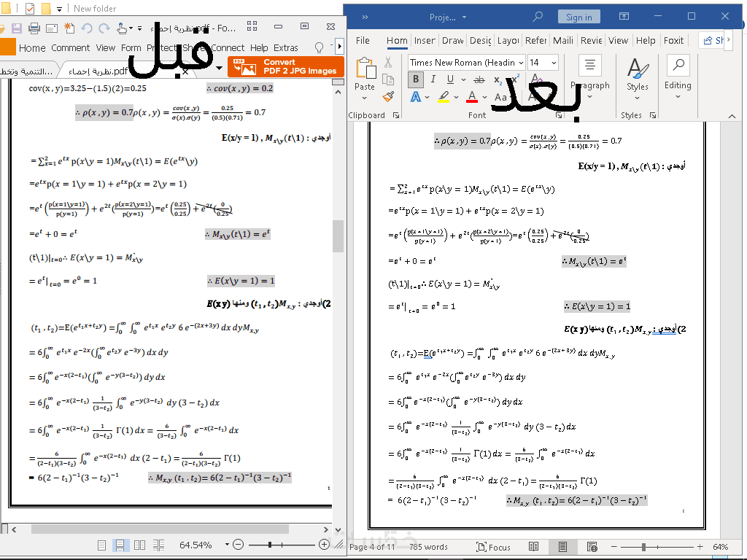Open Foxit View tab
747x560 pixels.
tap(106, 48)
